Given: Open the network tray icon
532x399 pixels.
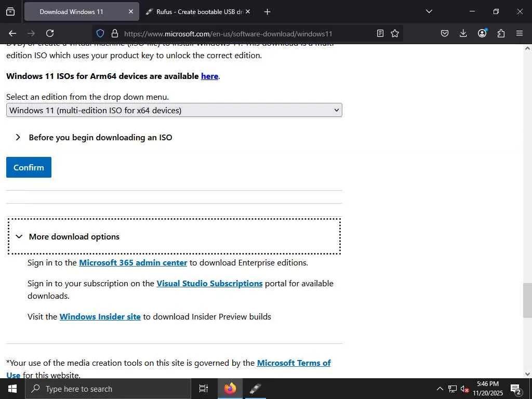Looking at the screenshot, I should [453, 389].
